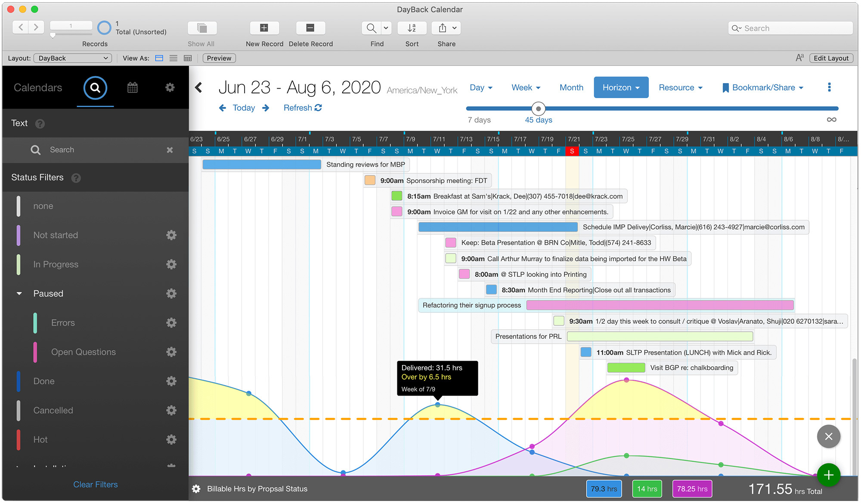Click the infinity icon at slider end
Image resolution: width=861 pixels, height=504 pixels.
tap(831, 120)
